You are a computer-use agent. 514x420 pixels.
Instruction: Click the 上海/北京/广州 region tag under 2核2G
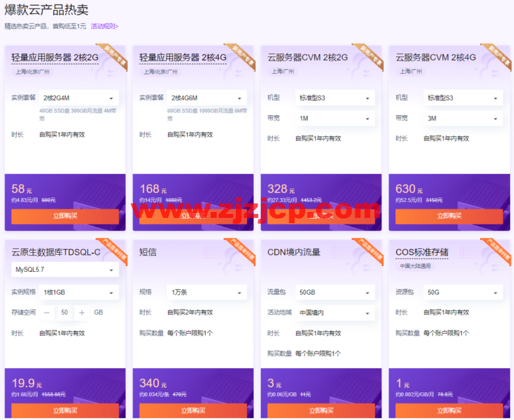point(32,72)
